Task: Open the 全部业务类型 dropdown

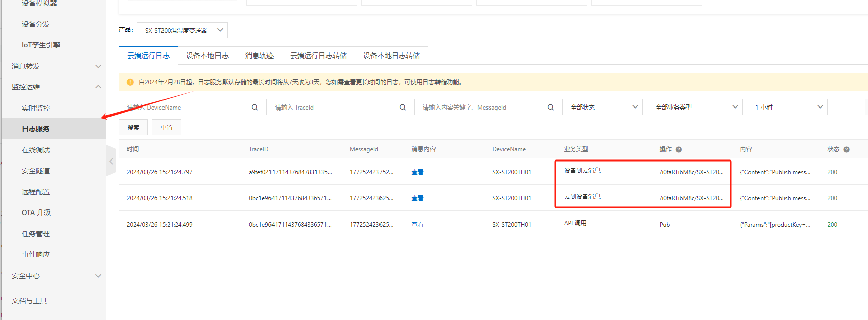Action: tap(694, 108)
